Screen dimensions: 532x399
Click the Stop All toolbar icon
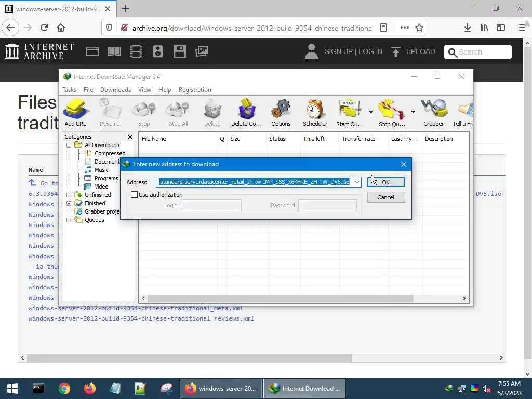pyautogui.click(x=179, y=113)
